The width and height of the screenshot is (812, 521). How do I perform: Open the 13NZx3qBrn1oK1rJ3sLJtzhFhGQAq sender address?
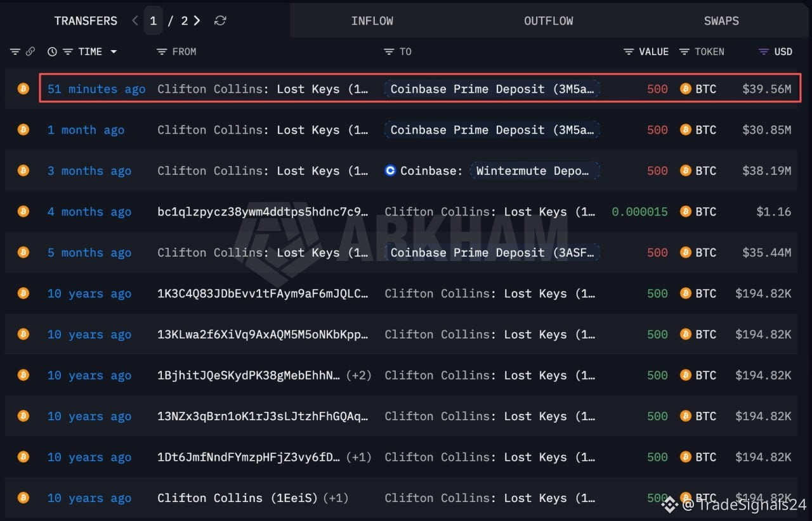pos(263,416)
